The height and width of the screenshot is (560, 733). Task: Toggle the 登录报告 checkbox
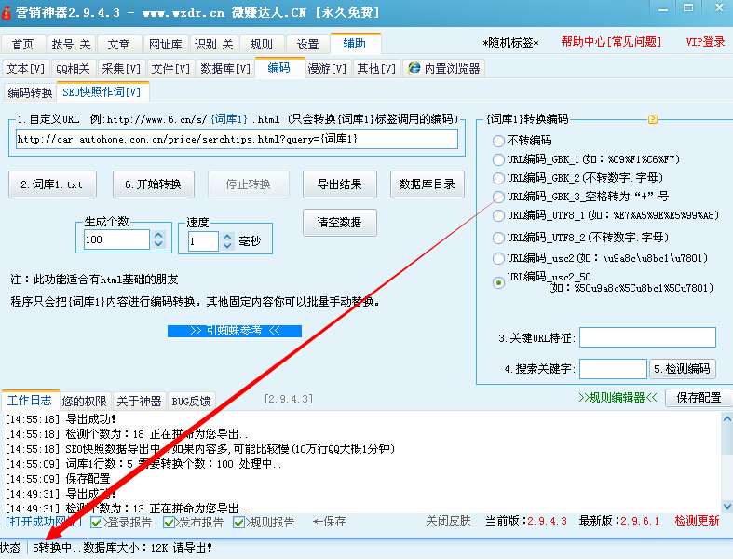pos(98,523)
